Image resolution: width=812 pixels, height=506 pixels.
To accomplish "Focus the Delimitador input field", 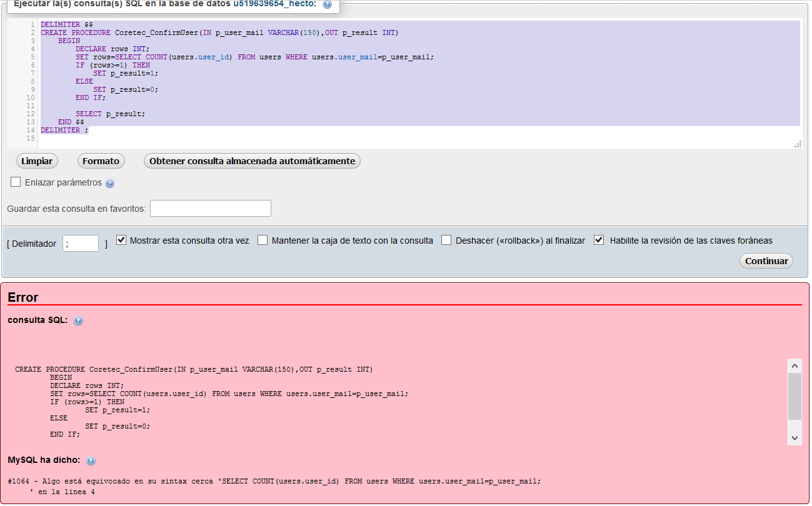I will tap(81, 244).
